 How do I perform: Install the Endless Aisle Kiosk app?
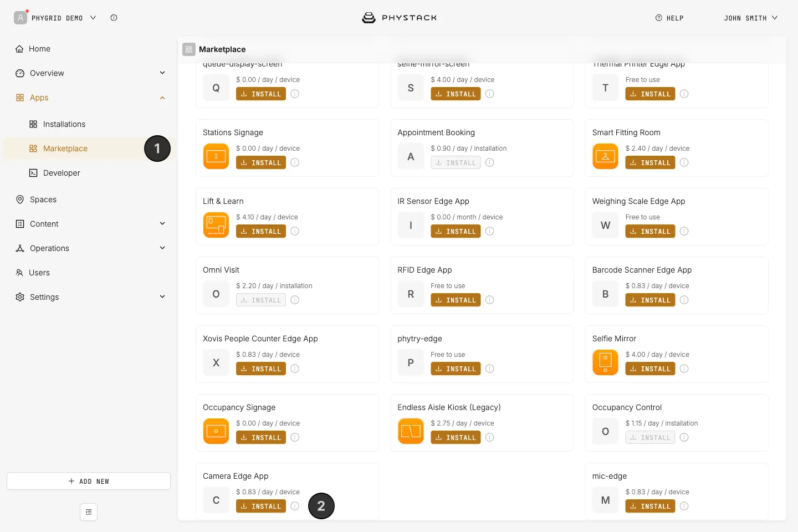coord(456,437)
